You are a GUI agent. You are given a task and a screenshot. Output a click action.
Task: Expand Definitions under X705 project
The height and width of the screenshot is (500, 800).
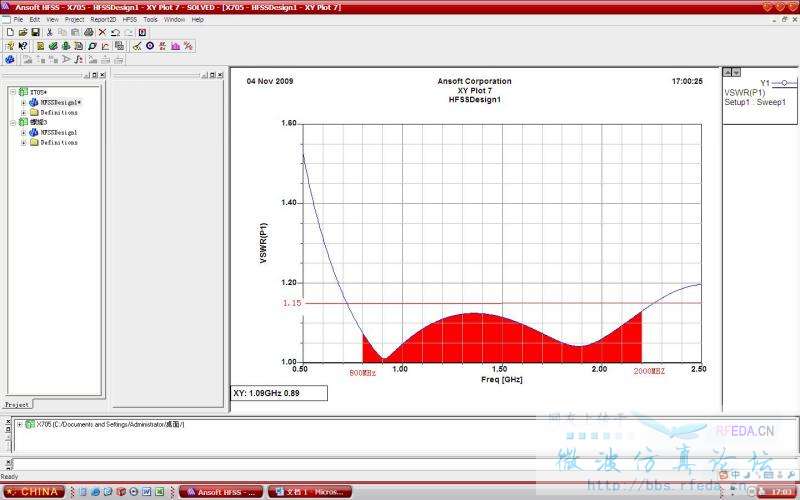23,112
